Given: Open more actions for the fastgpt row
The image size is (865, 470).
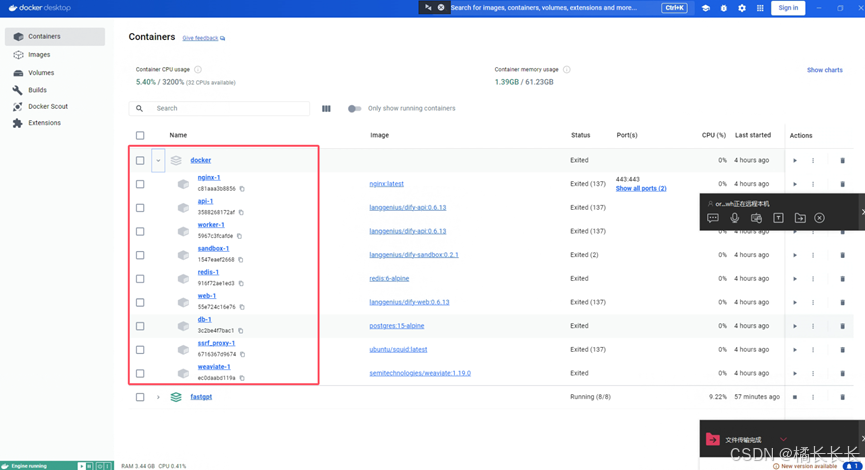Looking at the screenshot, I should [x=813, y=397].
